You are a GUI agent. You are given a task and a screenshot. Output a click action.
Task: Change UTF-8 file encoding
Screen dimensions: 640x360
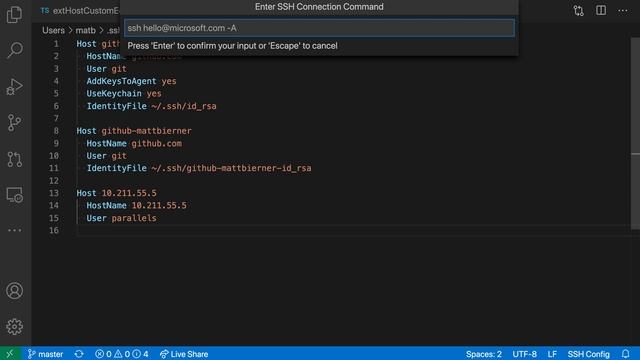(524, 354)
